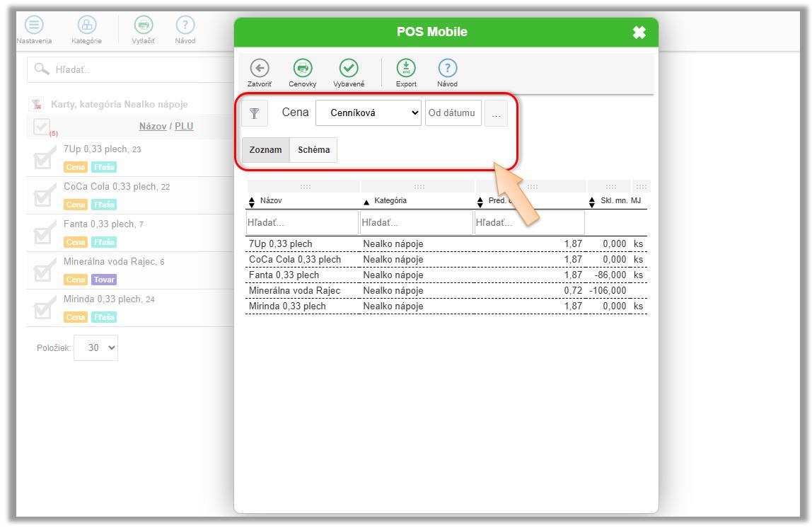Select the Zoznam tab

[265, 150]
